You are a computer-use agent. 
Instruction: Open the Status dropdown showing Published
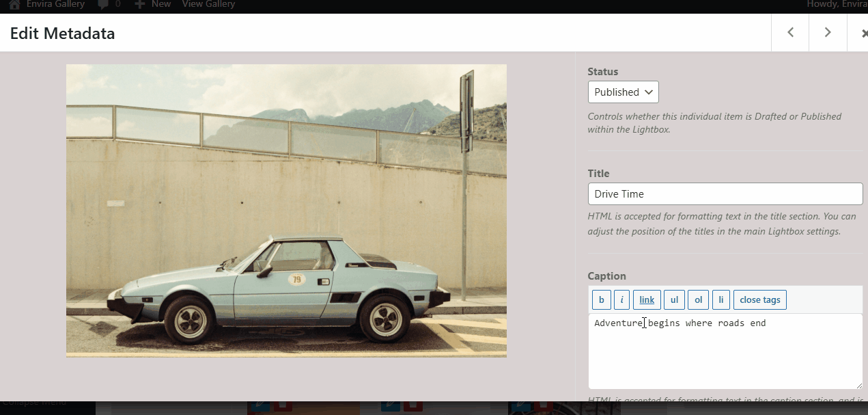pyautogui.click(x=623, y=92)
